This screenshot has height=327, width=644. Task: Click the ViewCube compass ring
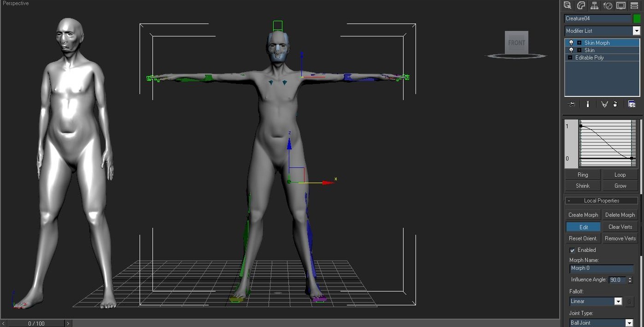coord(515,56)
